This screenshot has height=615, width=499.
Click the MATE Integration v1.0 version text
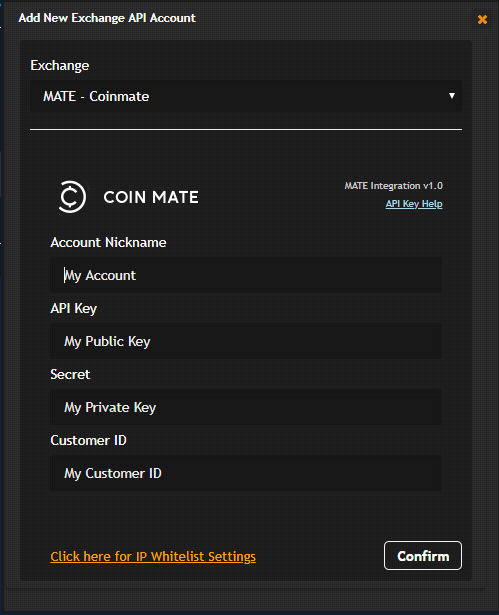click(393, 186)
